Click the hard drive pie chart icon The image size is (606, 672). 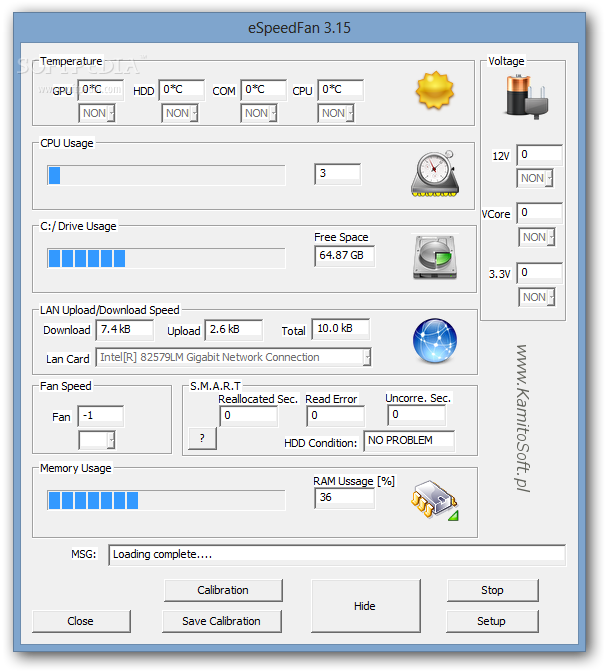(x=435, y=257)
